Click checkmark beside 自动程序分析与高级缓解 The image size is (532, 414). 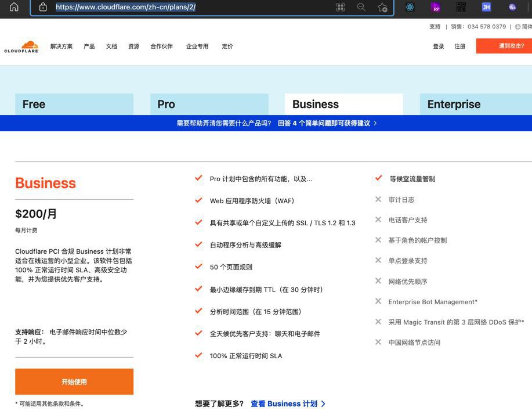(198, 244)
